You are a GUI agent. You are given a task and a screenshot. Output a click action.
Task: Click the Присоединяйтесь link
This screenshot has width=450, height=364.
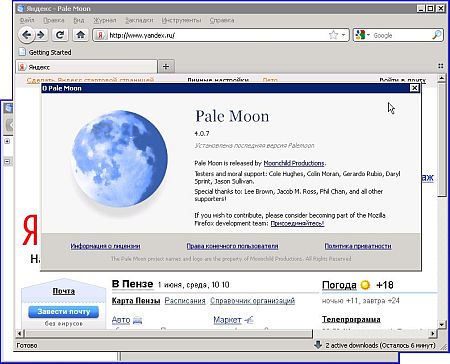pyautogui.click(x=297, y=223)
